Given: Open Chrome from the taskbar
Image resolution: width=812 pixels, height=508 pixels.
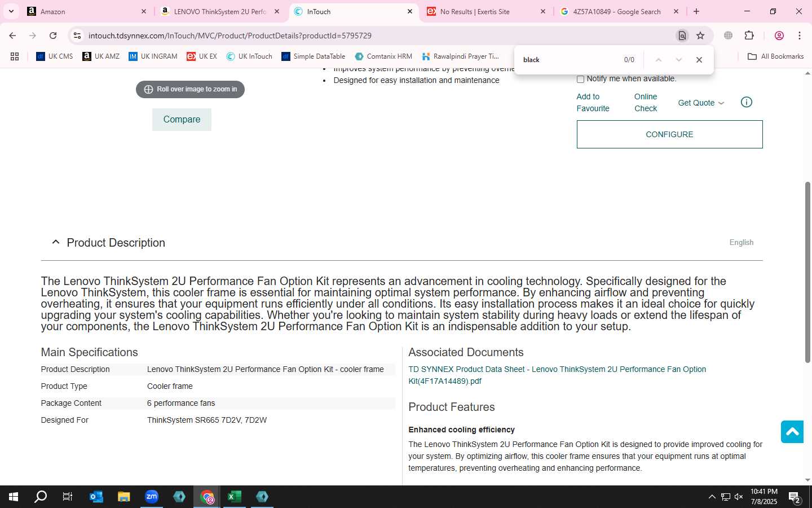Looking at the screenshot, I should [207, 497].
